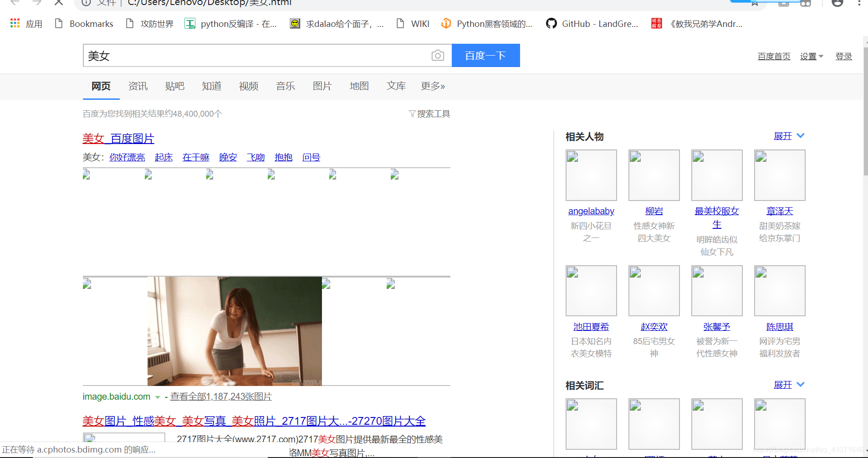Open the Apps grid icon in bookmarks bar
868x458 pixels.
[x=15, y=23]
